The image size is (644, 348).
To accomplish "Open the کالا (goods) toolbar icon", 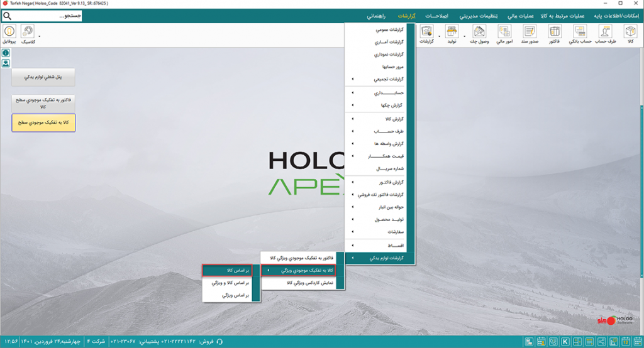I will 630,34.
